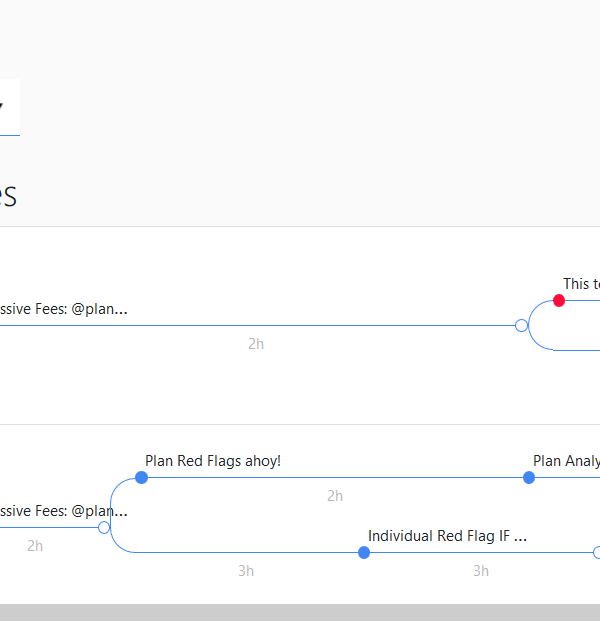Click the blue node under 'Plan Red Flags ahoy!'
Viewport: 600px width, 621px height.
tap(141, 477)
